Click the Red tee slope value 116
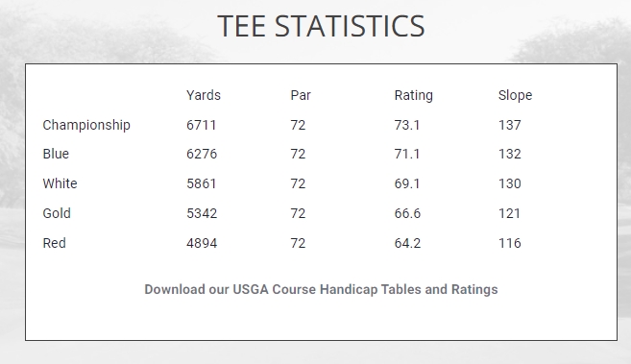Image resolution: width=631 pixels, height=364 pixels. (x=509, y=243)
